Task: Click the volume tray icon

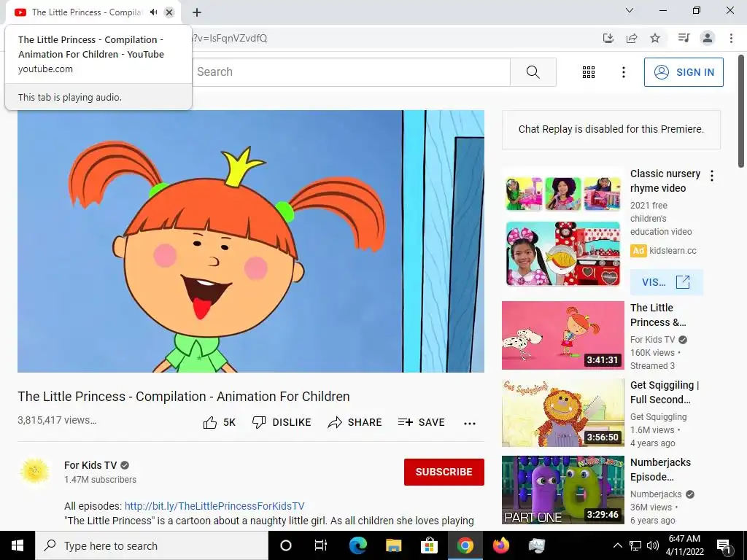Action: tap(653, 545)
